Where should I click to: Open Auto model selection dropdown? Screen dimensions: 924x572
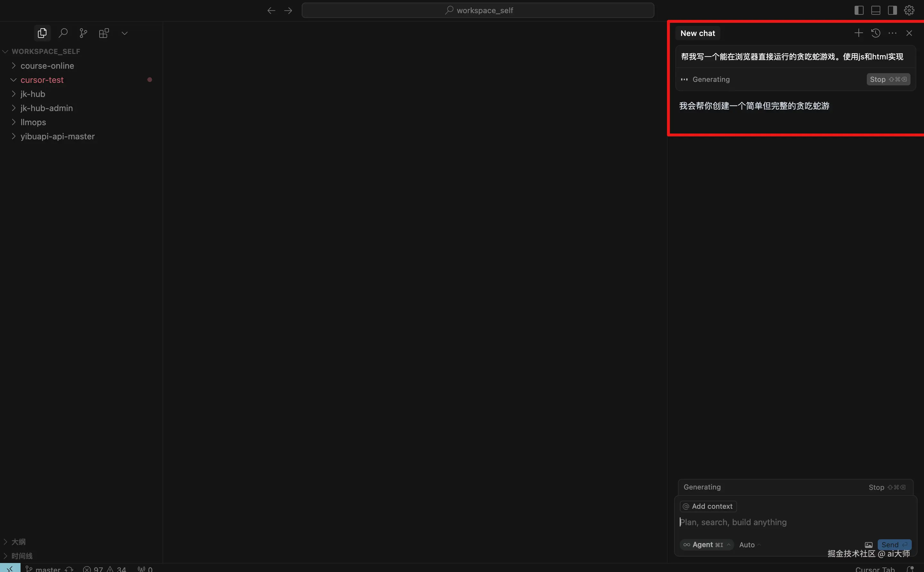click(749, 545)
